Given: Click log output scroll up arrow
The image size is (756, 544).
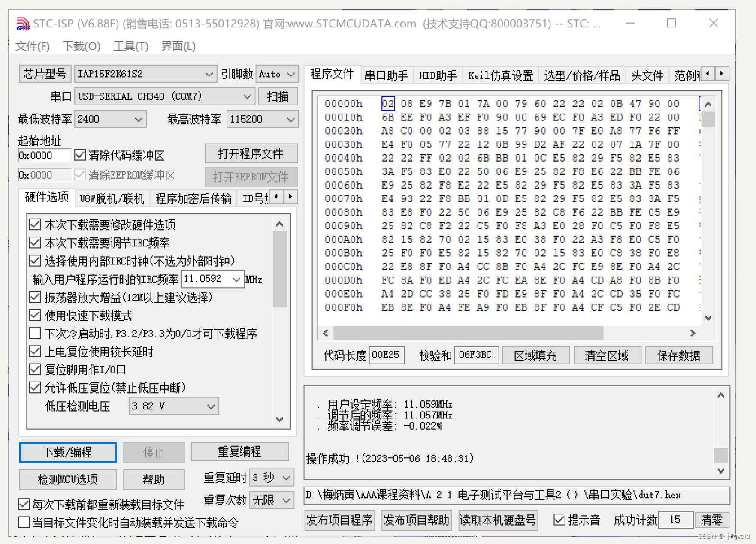Looking at the screenshot, I should coord(721,395).
